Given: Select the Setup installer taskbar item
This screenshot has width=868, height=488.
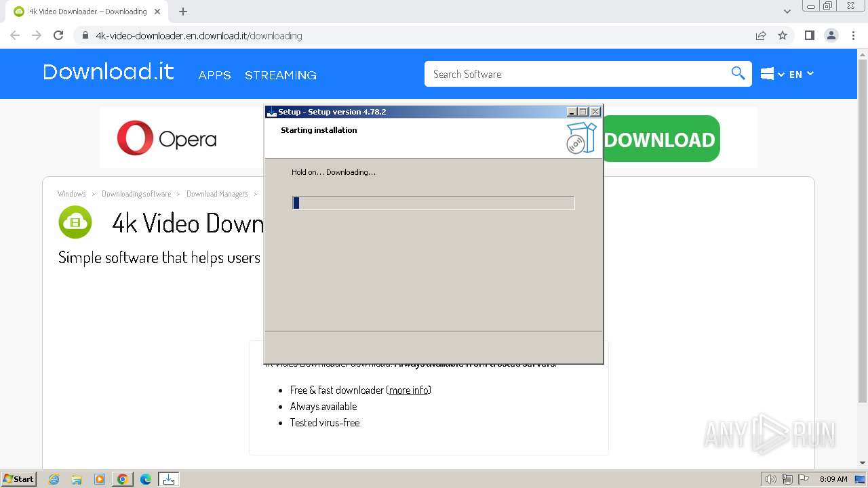Looking at the screenshot, I should [169, 479].
